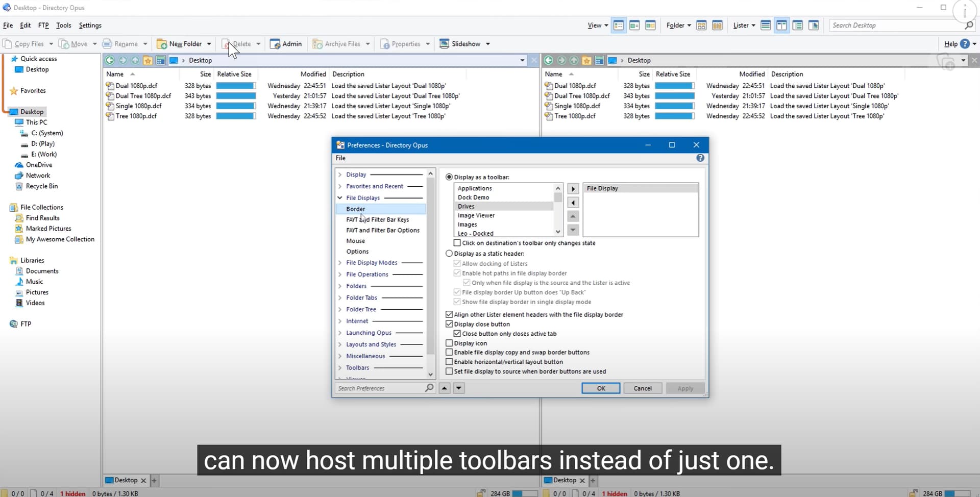
Task: Expand the Display preferences category
Action: pyautogui.click(x=340, y=175)
